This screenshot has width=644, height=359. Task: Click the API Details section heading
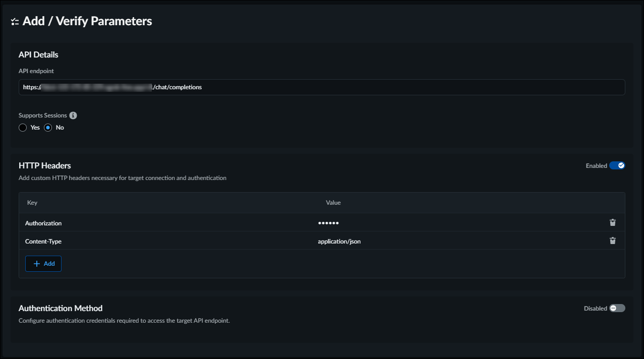(x=38, y=54)
